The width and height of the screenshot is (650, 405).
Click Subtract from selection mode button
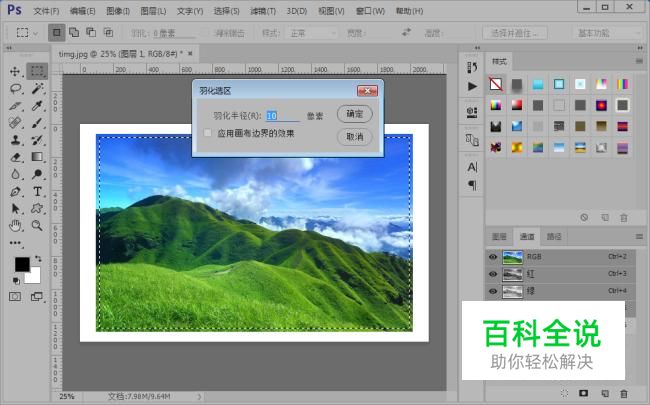tap(91, 32)
